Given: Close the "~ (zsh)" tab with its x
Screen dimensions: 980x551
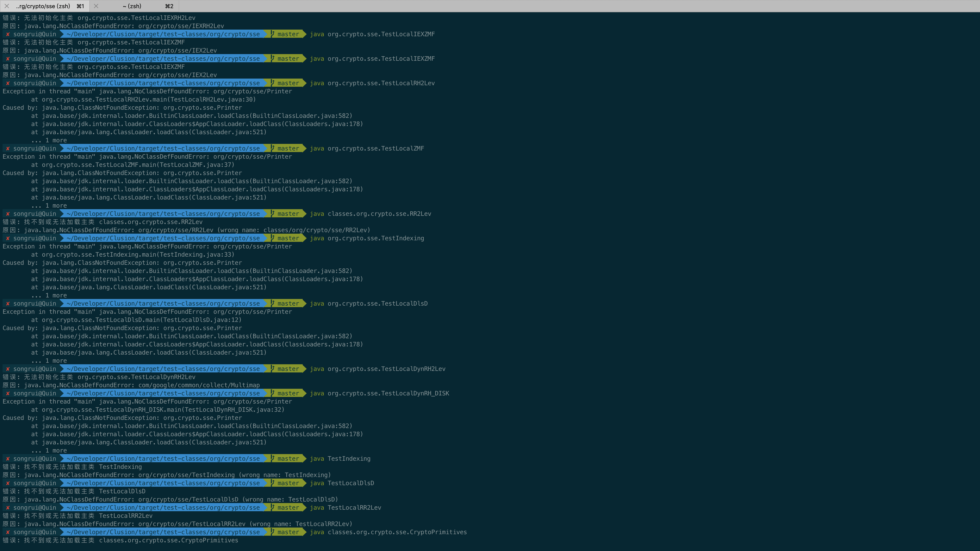Looking at the screenshot, I should (96, 6).
